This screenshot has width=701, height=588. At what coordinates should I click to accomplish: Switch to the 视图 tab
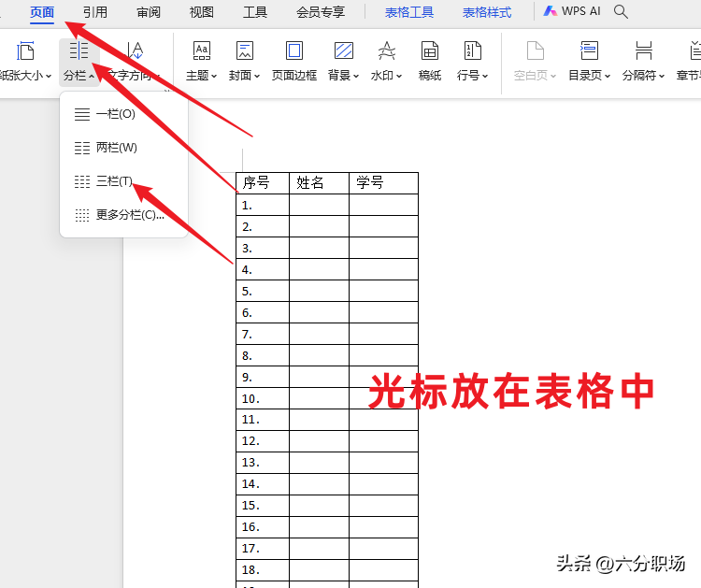pyautogui.click(x=202, y=12)
